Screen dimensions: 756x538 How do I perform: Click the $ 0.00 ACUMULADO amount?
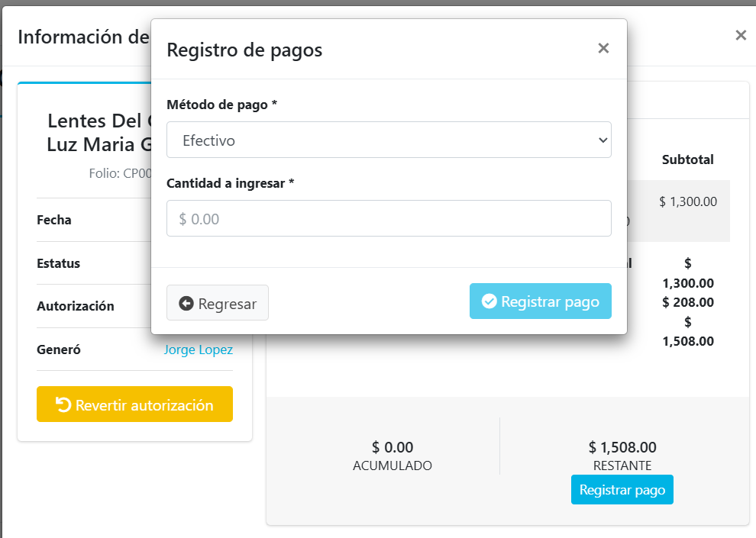point(393,447)
